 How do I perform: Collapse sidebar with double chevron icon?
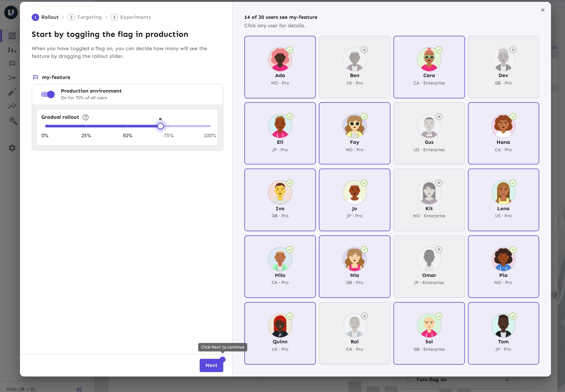click(79, 389)
